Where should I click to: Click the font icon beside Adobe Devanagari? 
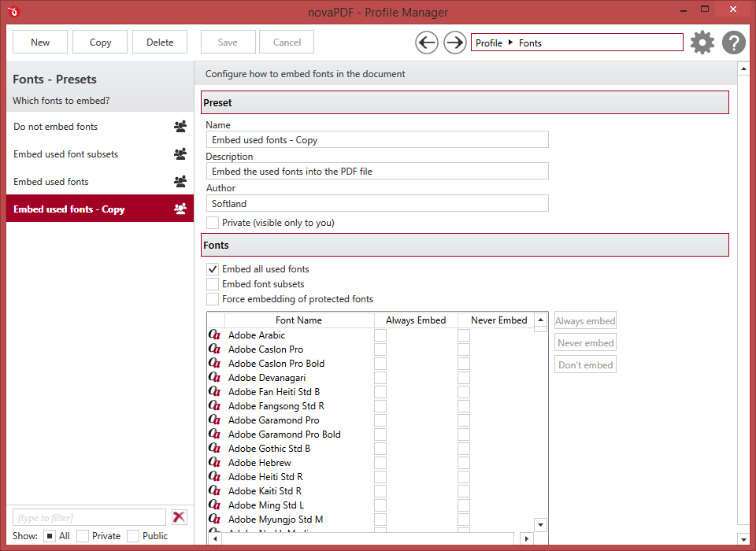click(x=214, y=377)
